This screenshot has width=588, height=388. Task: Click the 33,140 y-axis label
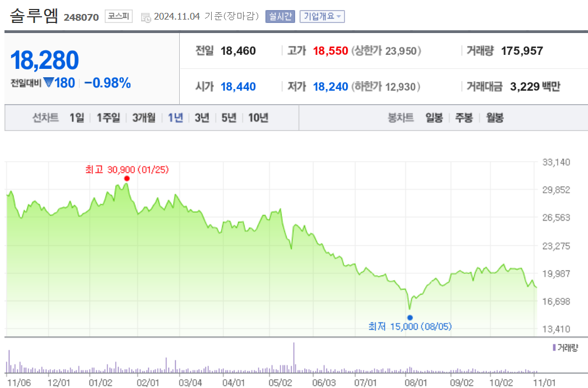pos(556,162)
